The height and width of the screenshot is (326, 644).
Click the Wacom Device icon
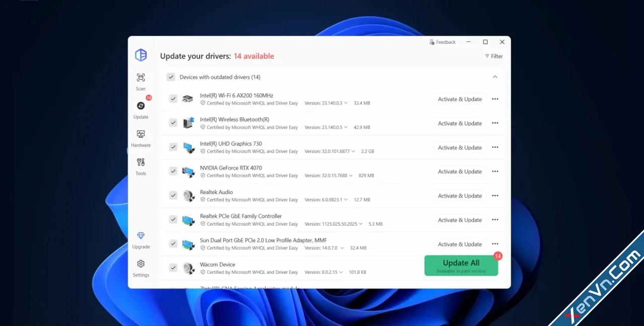[189, 268]
